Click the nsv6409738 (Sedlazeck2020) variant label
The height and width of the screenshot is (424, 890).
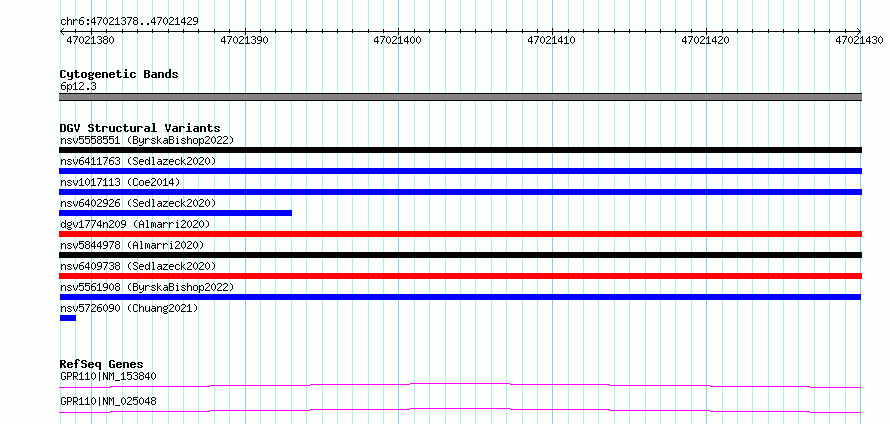pyautogui.click(x=138, y=266)
